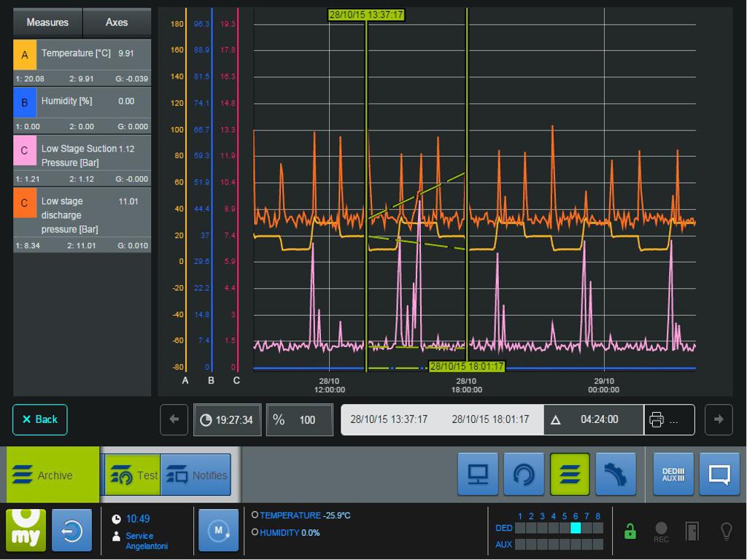Open the DED AUX panel button

[x=673, y=474]
